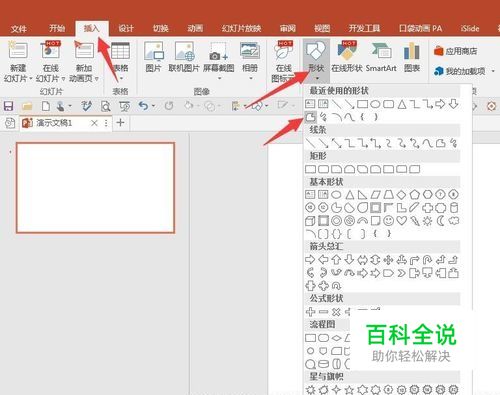Select the triangle in recent shapes

point(402,104)
